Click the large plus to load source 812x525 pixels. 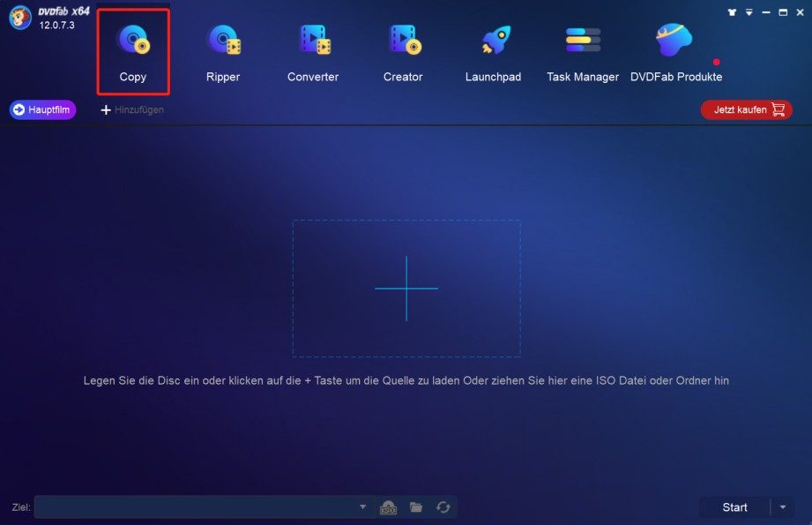coord(406,289)
